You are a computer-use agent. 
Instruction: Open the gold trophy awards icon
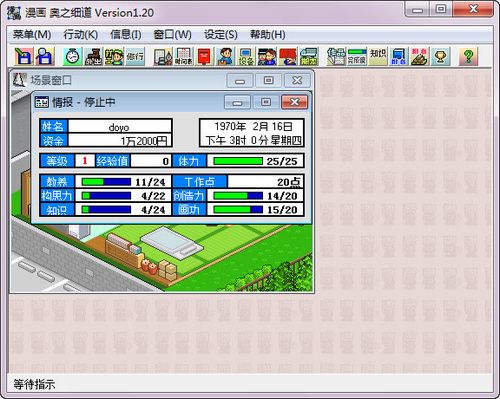point(440,56)
